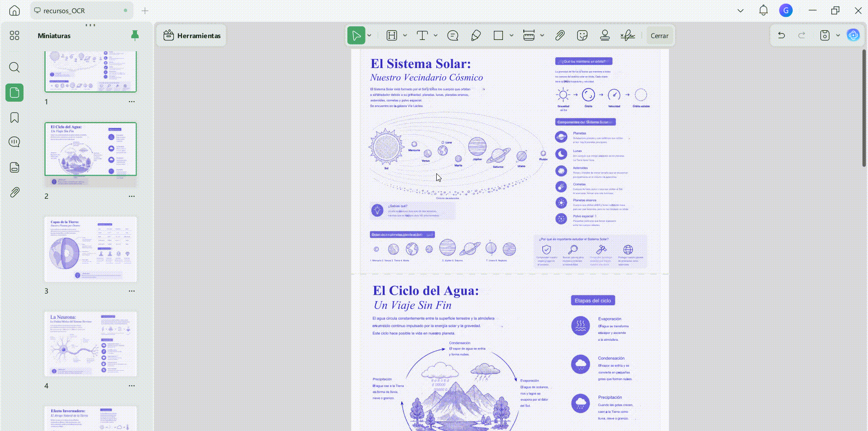
Task: Select Efecto Invernadero page thumbnail
Action: 91,418
